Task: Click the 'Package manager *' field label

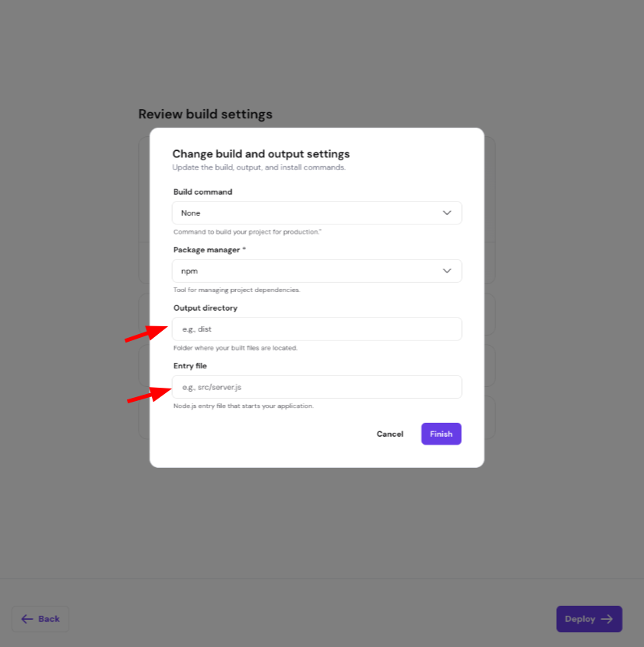Action: pos(209,250)
